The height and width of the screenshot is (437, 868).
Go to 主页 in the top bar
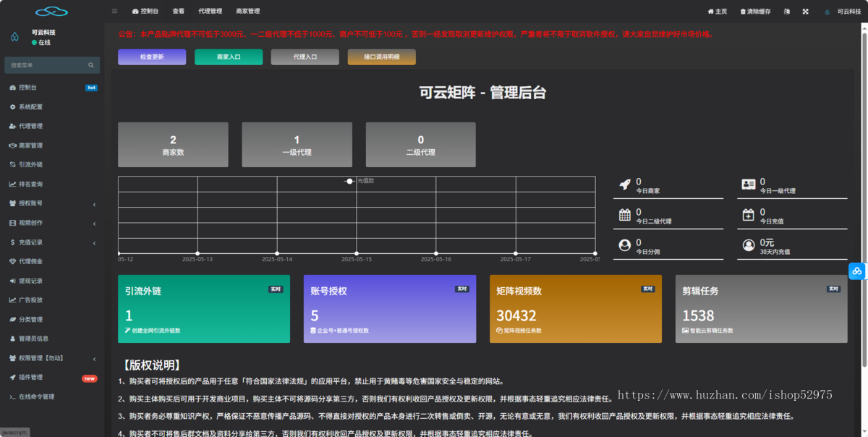(x=717, y=12)
